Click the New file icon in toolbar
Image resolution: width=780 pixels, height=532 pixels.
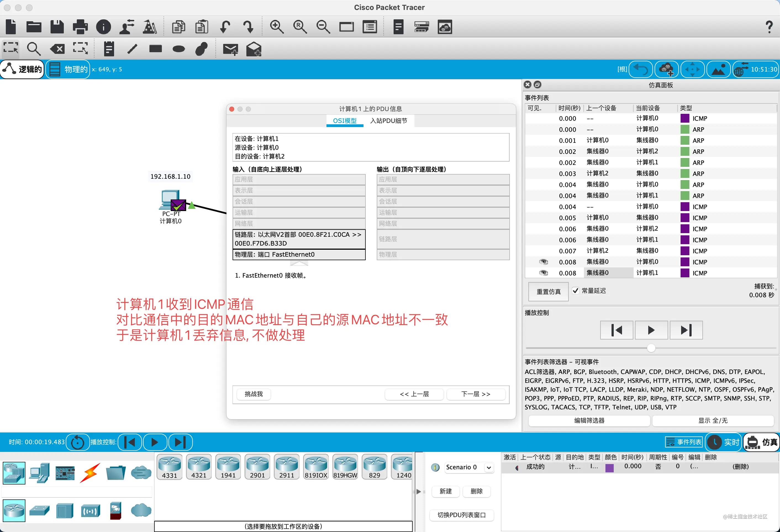click(x=11, y=27)
